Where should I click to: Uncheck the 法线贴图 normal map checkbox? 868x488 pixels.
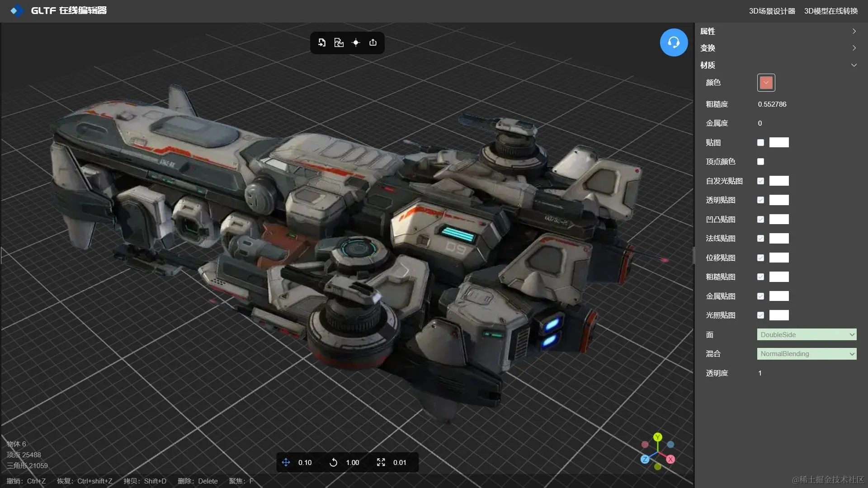[x=760, y=239]
